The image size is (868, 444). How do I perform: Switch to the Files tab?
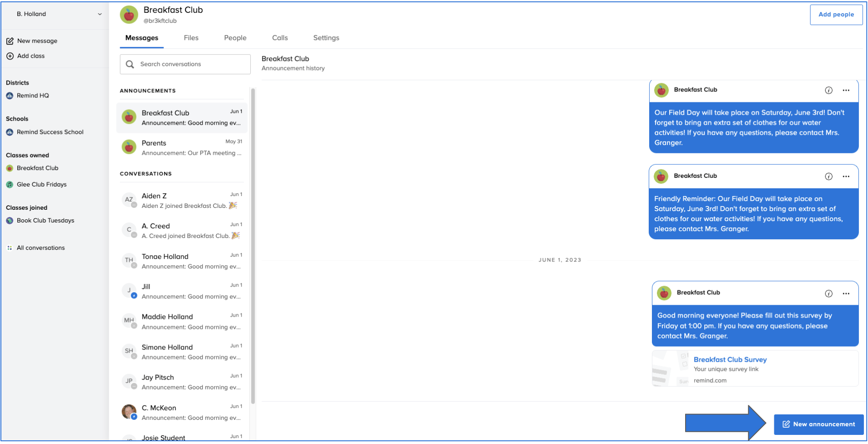pos(191,38)
